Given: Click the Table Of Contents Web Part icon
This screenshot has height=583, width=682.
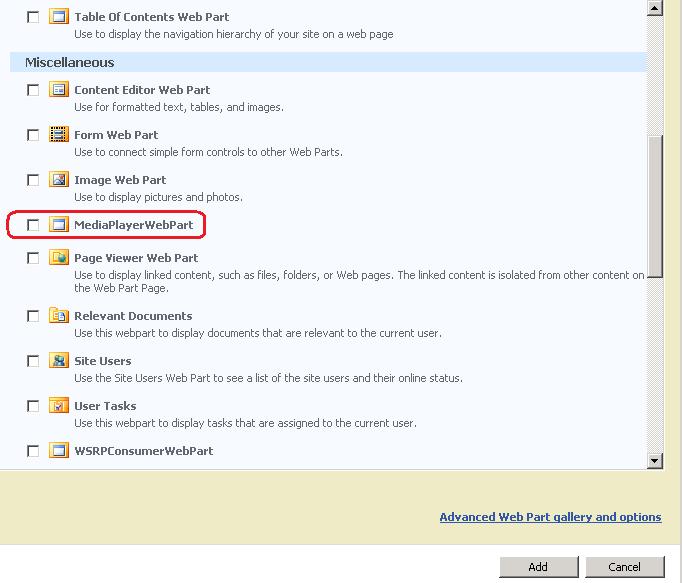Looking at the screenshot, I should tap(59, 17).
